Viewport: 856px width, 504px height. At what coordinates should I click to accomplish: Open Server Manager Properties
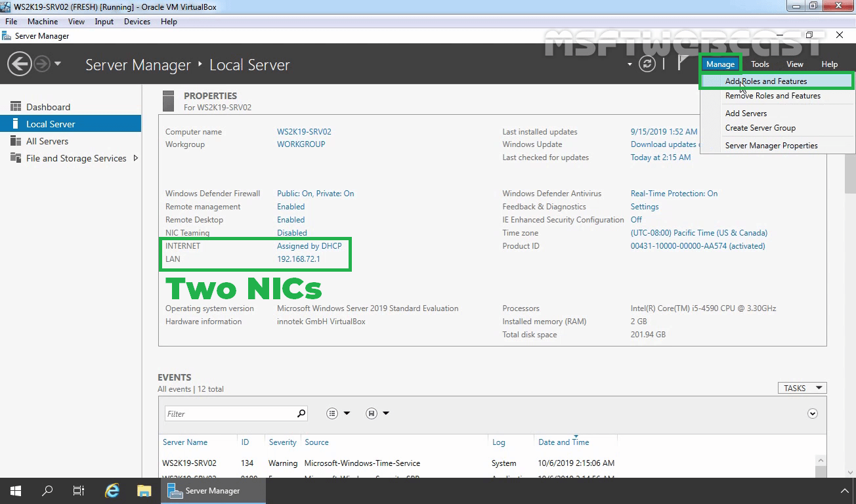coord(778,146)
